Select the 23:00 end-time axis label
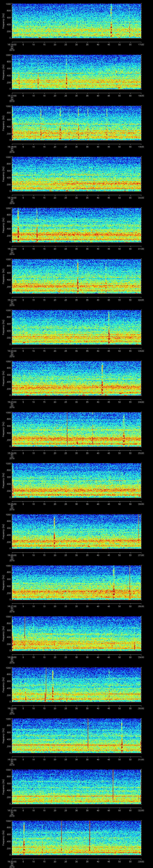The width and height of the screenshot is (153, 868). tap(141, 351)
